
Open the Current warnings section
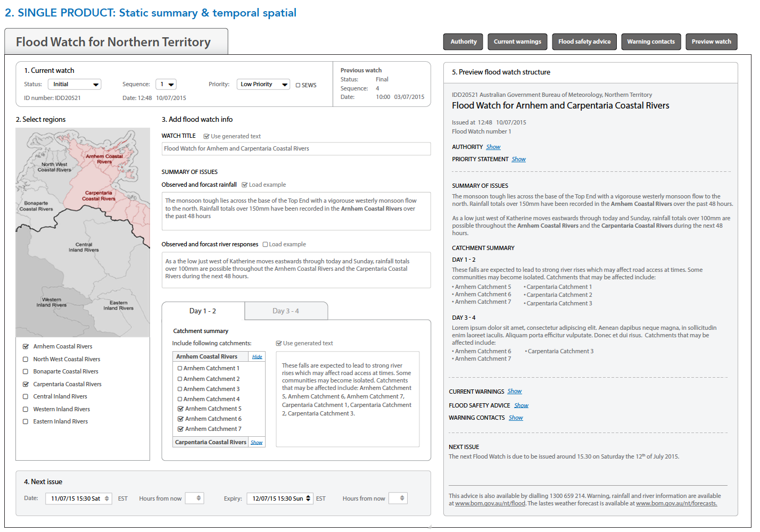[x=517, y=41]
